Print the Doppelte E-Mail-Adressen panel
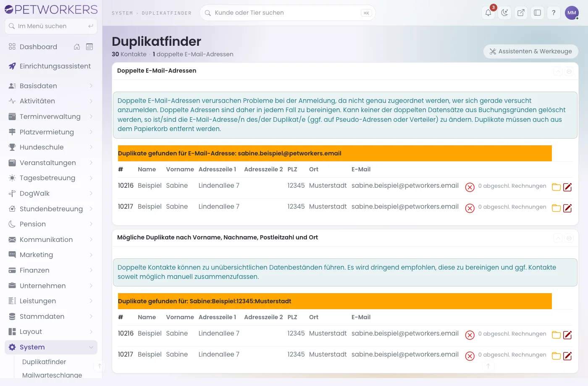588x386 pixels. click(x=569, y=71)
